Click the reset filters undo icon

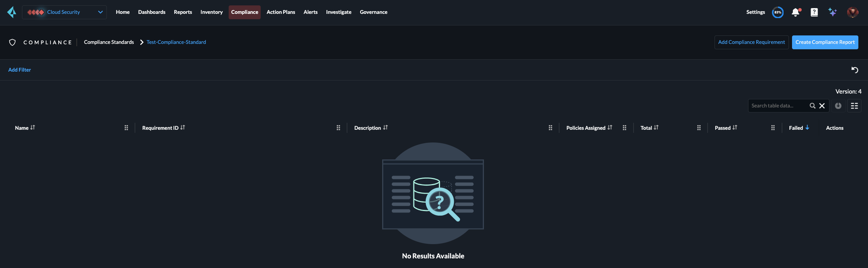pyautogui.click(x=855, y=70)
